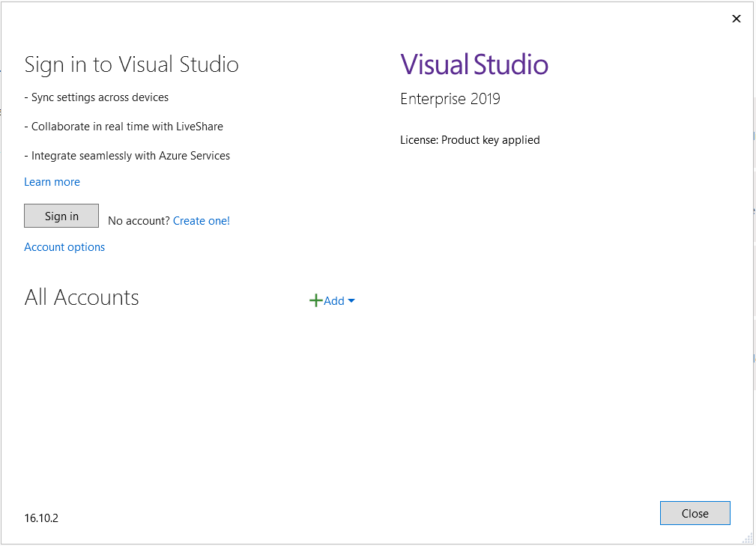Open the Learn more link
Image resolution: width=756 pixels, height=546 pixels.
point(52,182)
